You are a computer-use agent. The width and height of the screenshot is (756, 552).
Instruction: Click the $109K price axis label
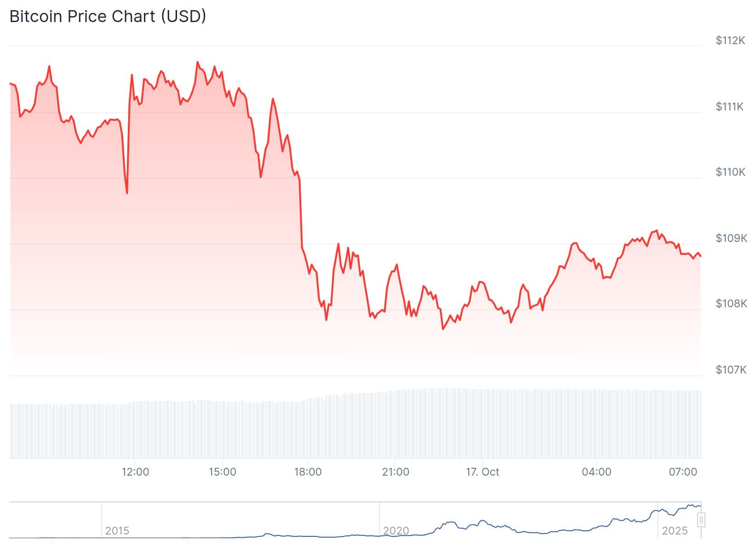pos(731,238)
